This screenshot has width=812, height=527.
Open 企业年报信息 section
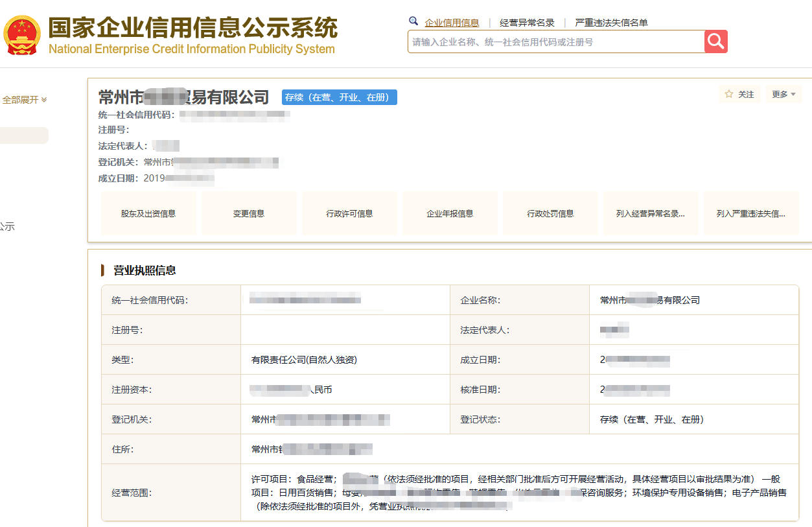point(450,213)
